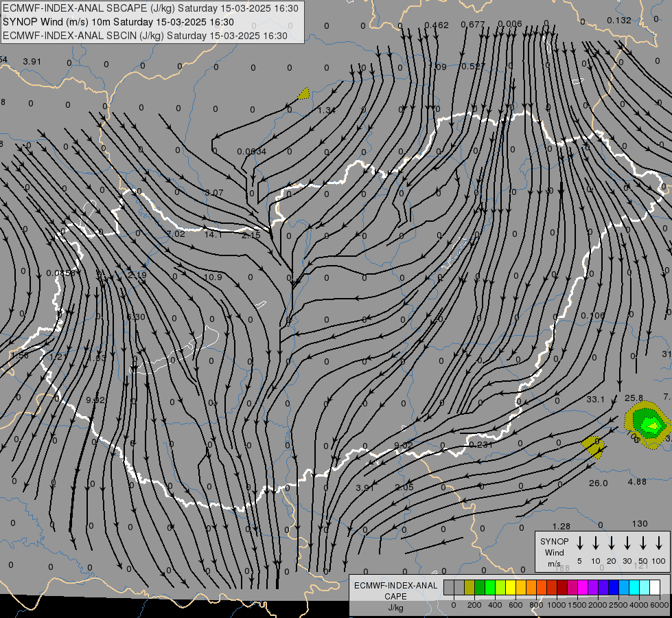Click the small olive CAPE patch above 26.0

[x=594, y=446]
